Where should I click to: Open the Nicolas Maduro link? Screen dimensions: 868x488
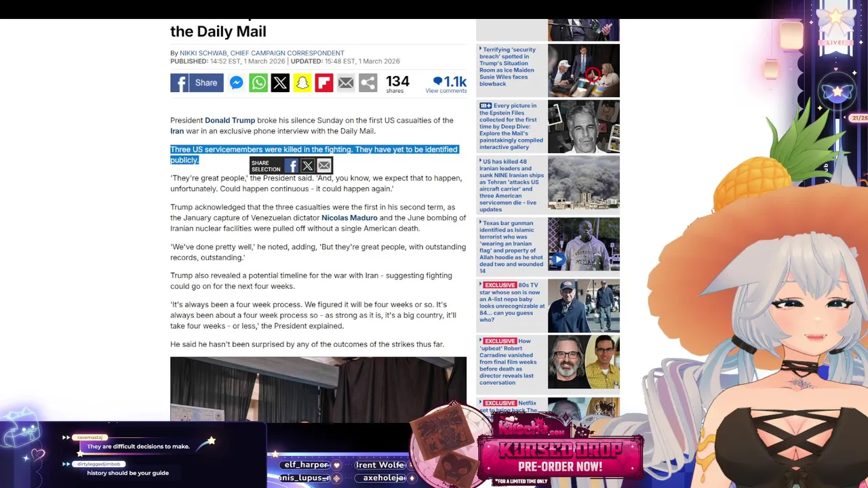pos(349,218)
